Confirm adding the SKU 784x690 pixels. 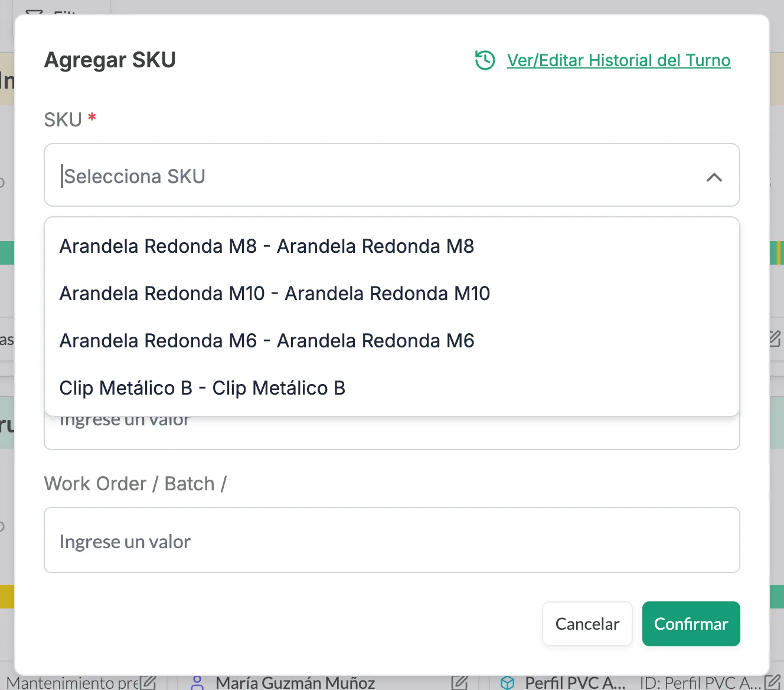[x=691, y=624]
